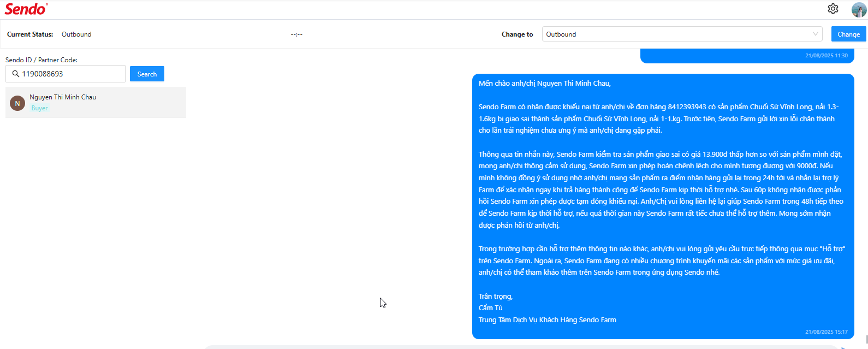868x349 pixels.
Task: Click the brown N contact avatar
Action: [17, 103]
